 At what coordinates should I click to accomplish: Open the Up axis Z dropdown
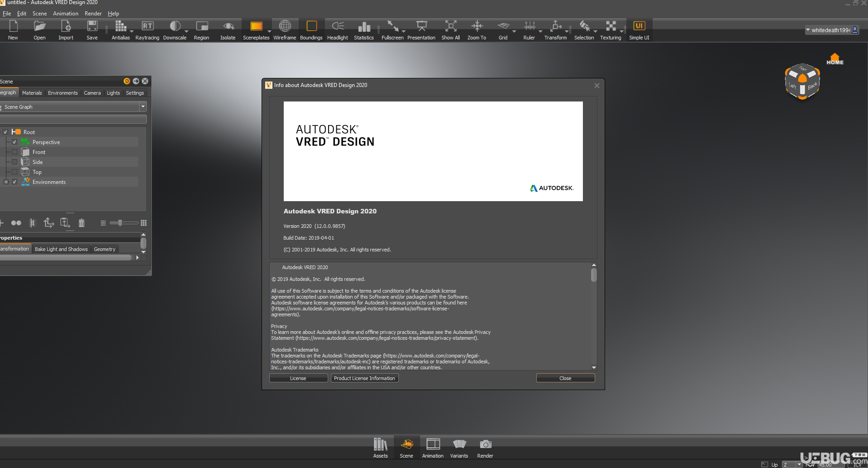point(793,464)
